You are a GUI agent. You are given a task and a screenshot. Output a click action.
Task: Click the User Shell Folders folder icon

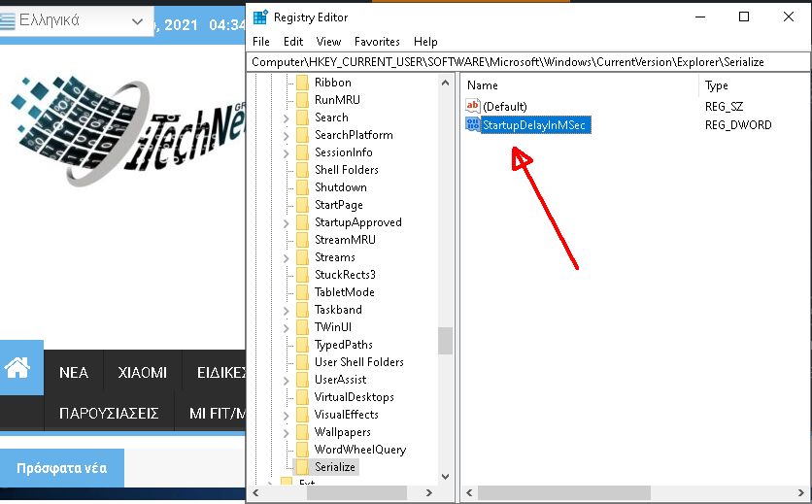[302, 362]
